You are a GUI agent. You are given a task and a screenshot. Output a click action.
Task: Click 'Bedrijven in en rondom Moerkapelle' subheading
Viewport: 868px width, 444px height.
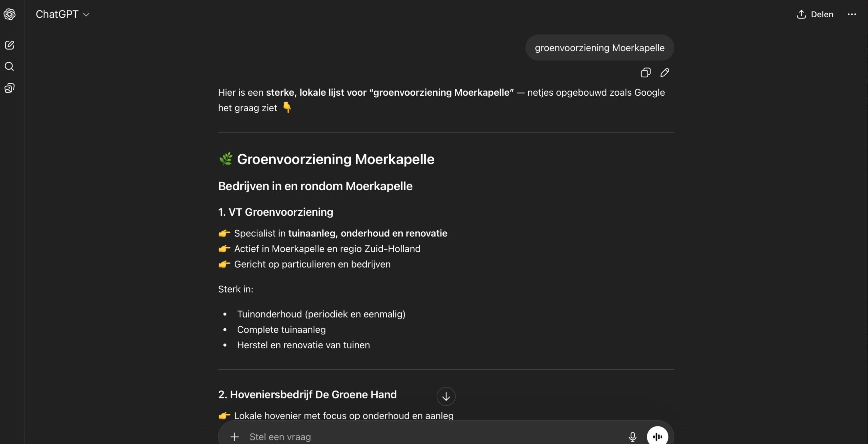point(315,186)
